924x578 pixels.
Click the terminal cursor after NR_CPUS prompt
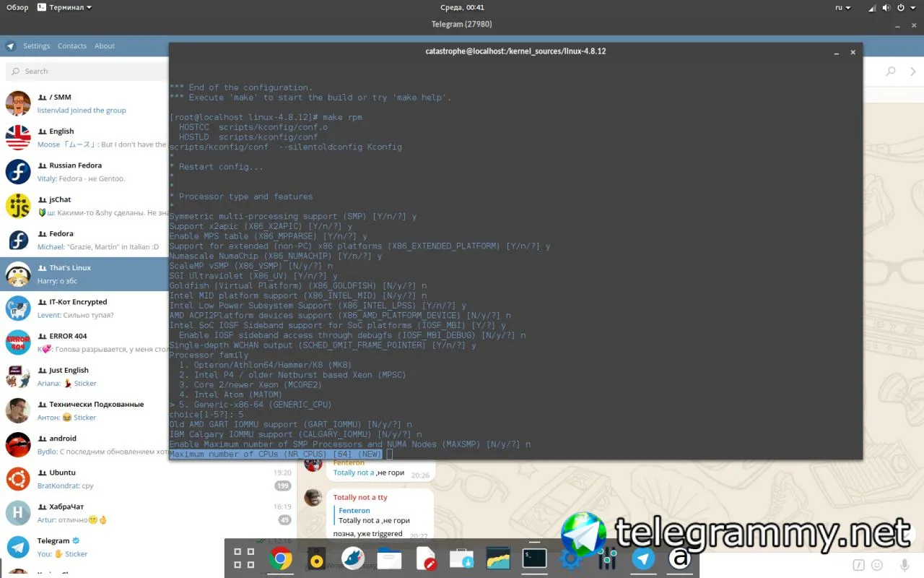390,454
